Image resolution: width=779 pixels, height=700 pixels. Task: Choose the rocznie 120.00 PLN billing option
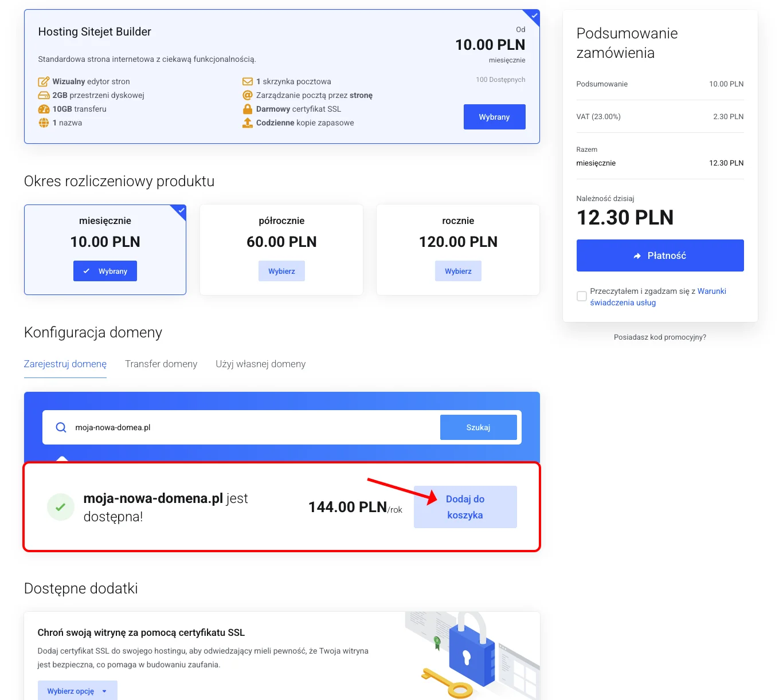458,271
